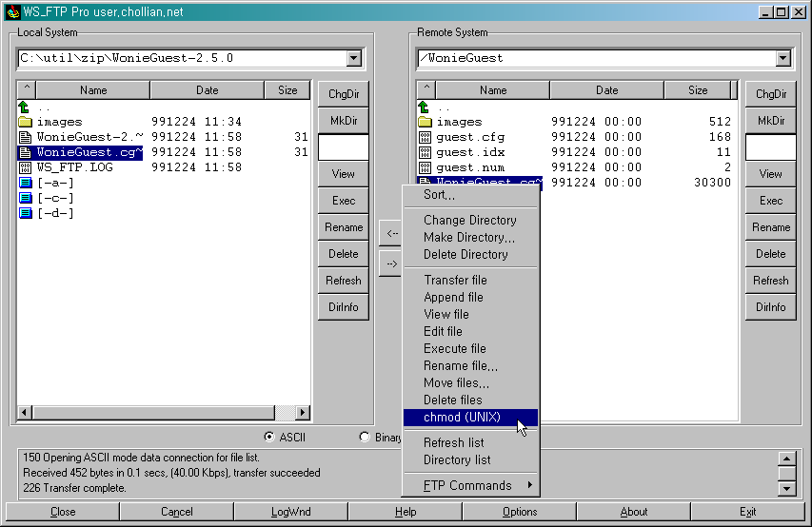
Task: Expand the FTP Commands submenu
Action: [x=471, y=485]
